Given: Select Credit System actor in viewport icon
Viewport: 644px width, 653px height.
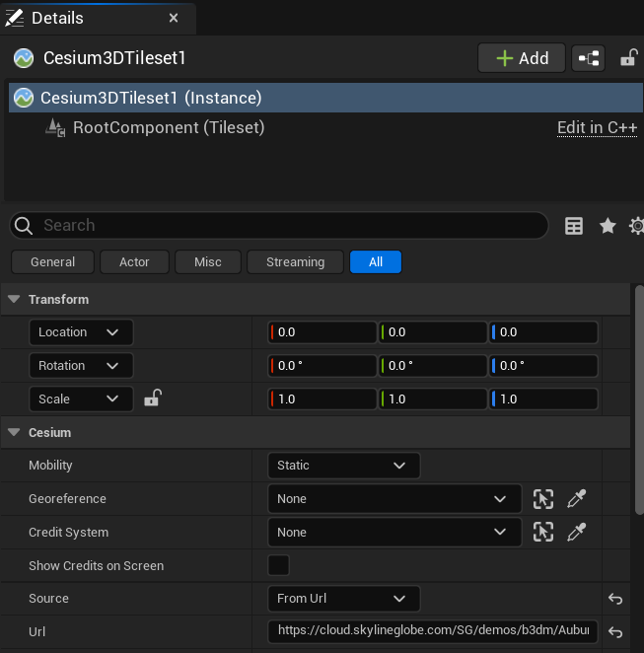Looking at the screenshot, I should coord(543,533).
